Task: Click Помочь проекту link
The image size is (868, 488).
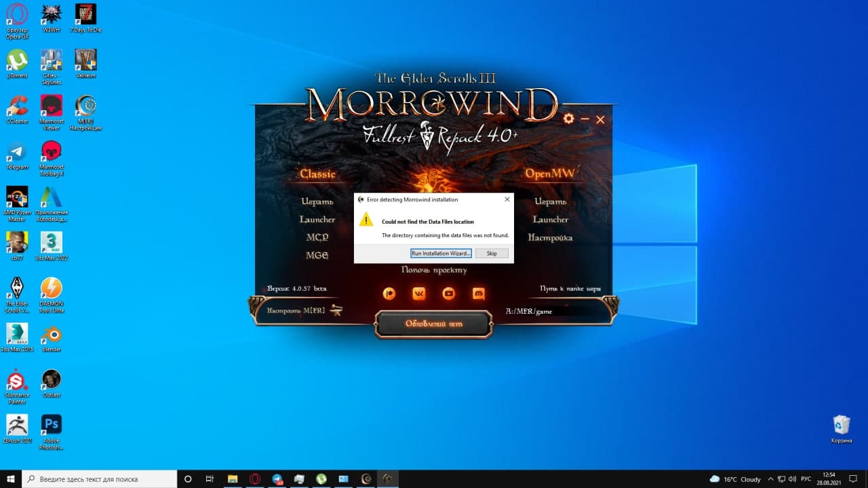Action: pyautogui.click(x=434, y=270)
